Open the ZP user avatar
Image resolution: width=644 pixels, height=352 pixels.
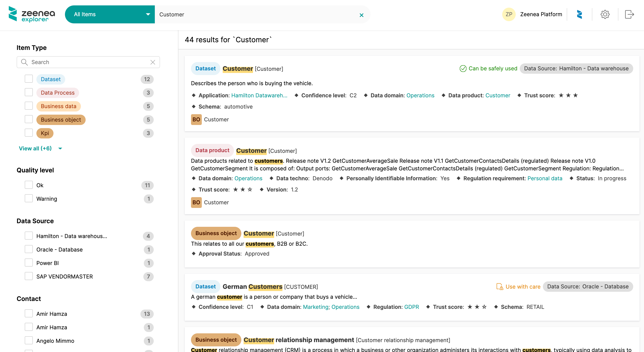pyautogui.click(x=509, y=14)
